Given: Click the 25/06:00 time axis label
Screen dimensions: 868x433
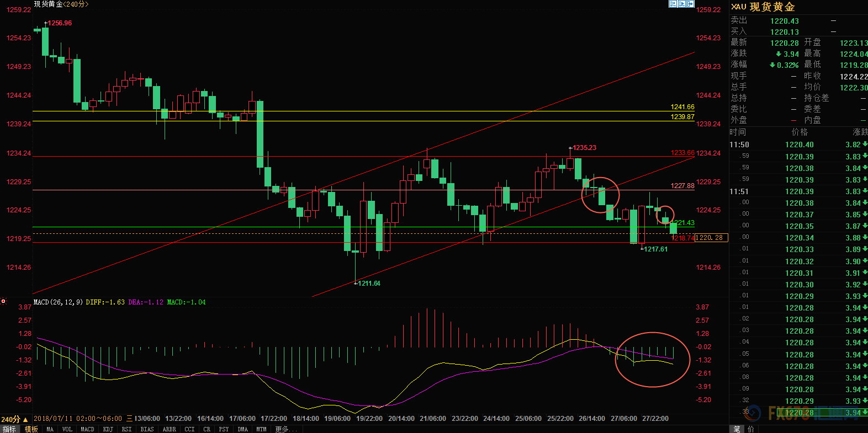Looking at the screenshot, I should pyautogui.click(x=528, y=419).
